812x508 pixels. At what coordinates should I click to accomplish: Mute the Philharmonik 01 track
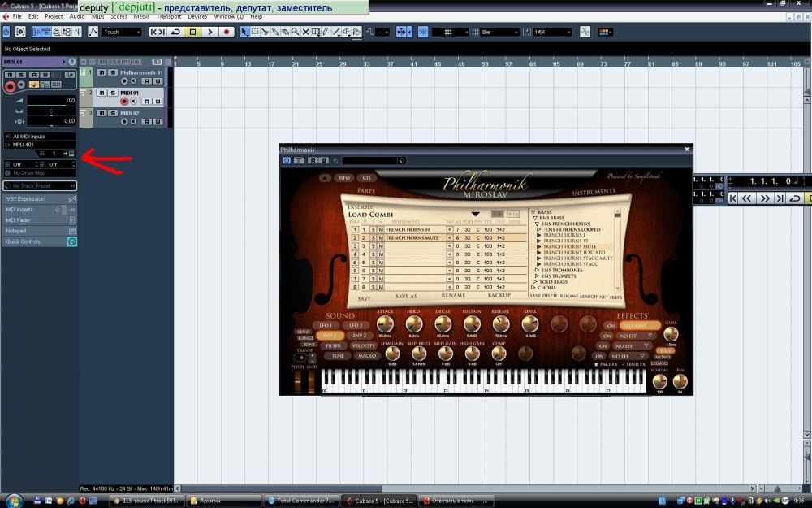101,72
